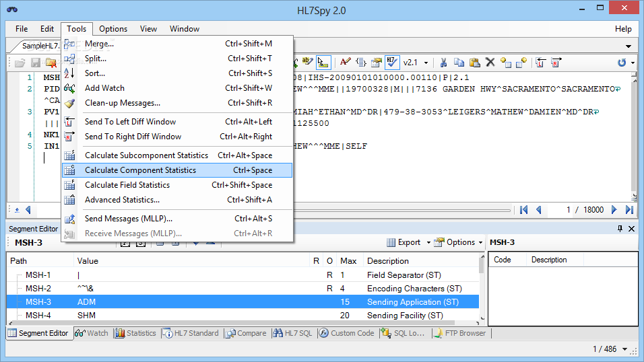Open Advanced Statistics... entry
The width and height of the screenshot is (644, 362).
coord(177,199)
